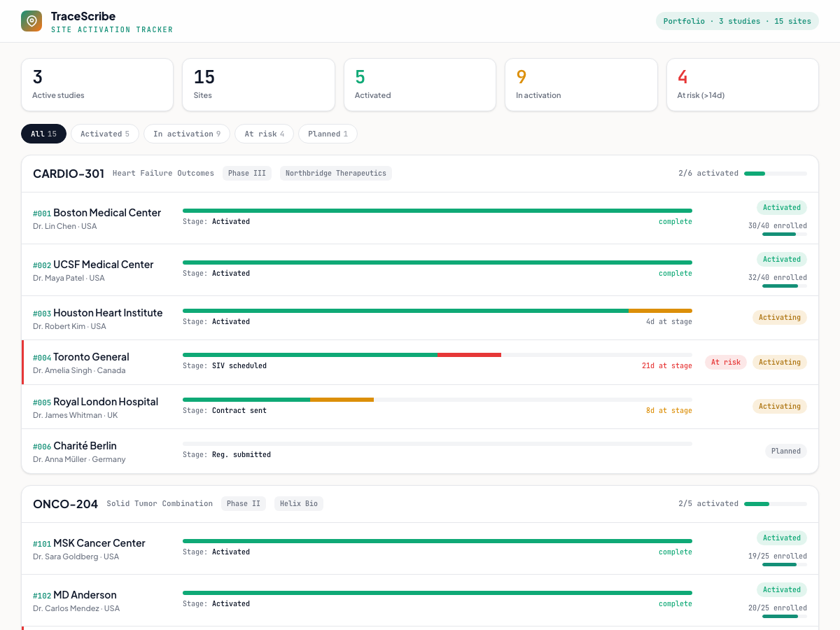Click the Phase III tag on CARDIO-301
840x630 pixels.
click(247, 173)
